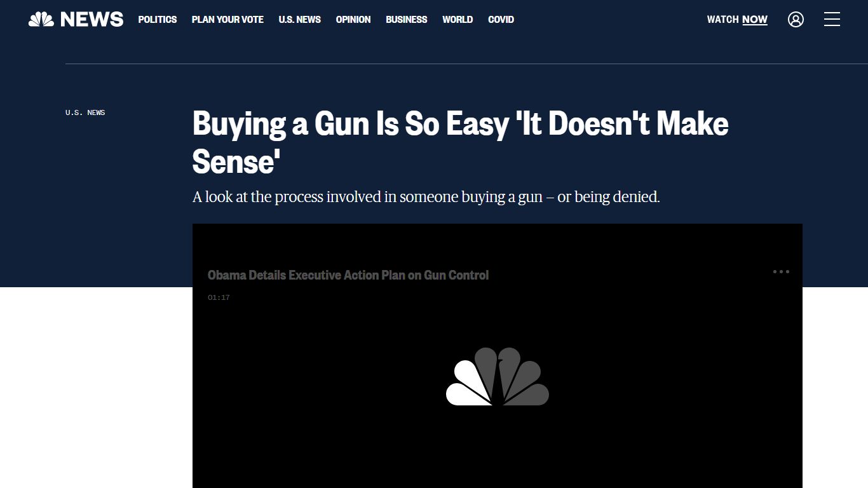Open the World news section
The height and width of the screenshot is (488, 868).
point(458,20)
